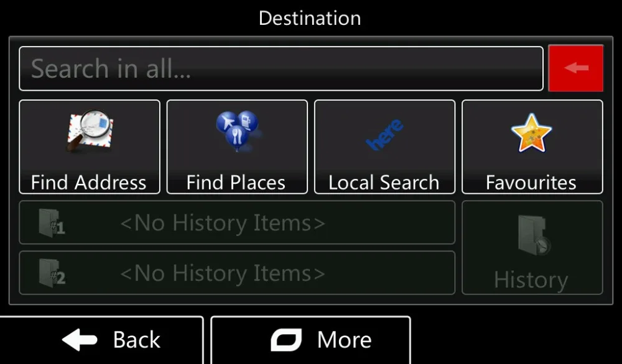Choose the Find Places text label
622x364 pixels.
(236, 183)
